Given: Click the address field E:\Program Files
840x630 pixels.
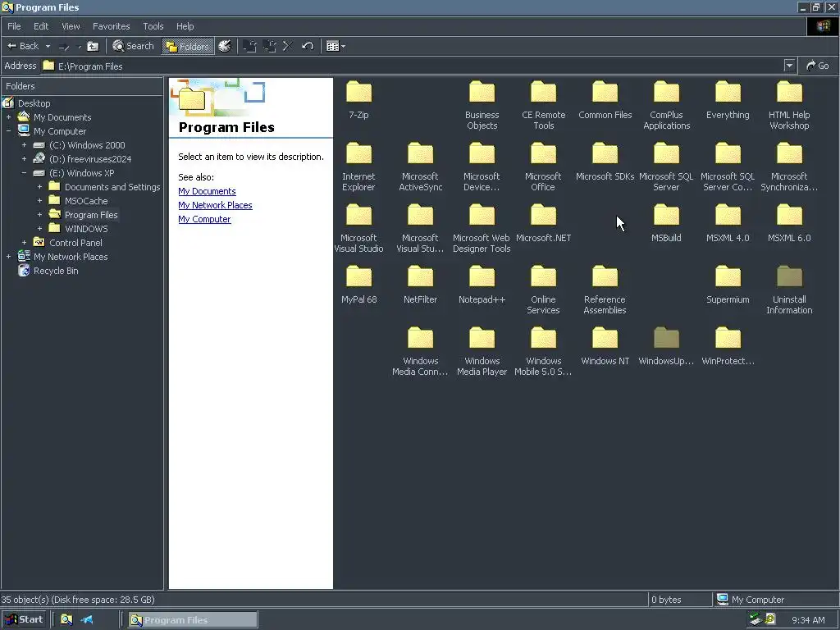Looking at the screenshot, I should pos(413,66).
